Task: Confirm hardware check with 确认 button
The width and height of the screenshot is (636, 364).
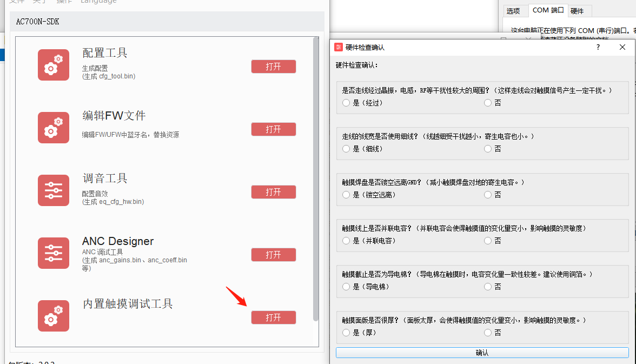Action: pyautogui.click(x=482, y=353)
